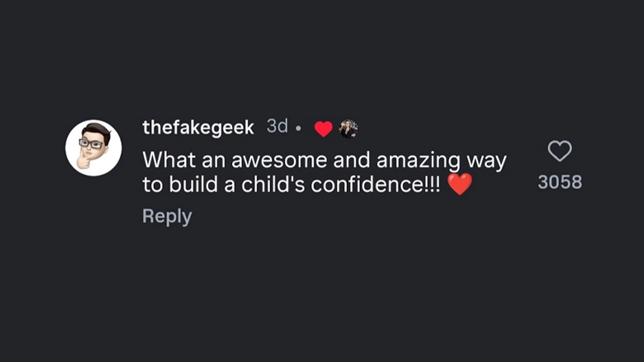Click the red heart emoji ending the comment

coord(459,184)
